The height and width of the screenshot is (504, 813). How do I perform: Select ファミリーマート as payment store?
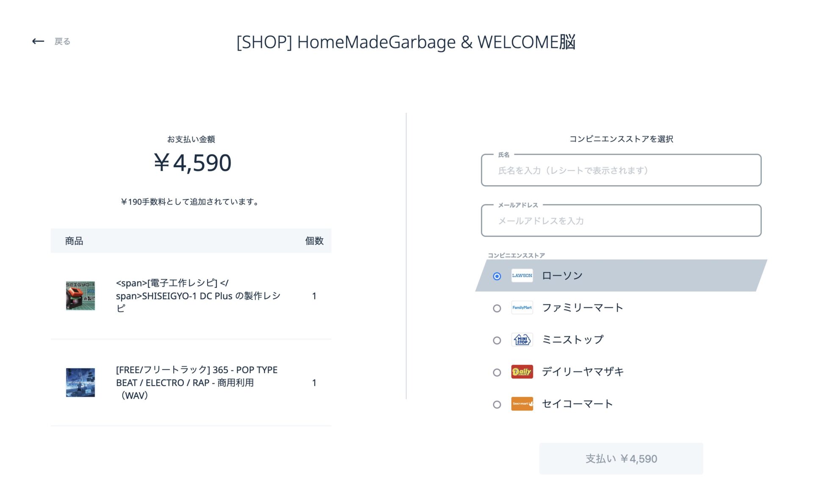tap(496, 308)
